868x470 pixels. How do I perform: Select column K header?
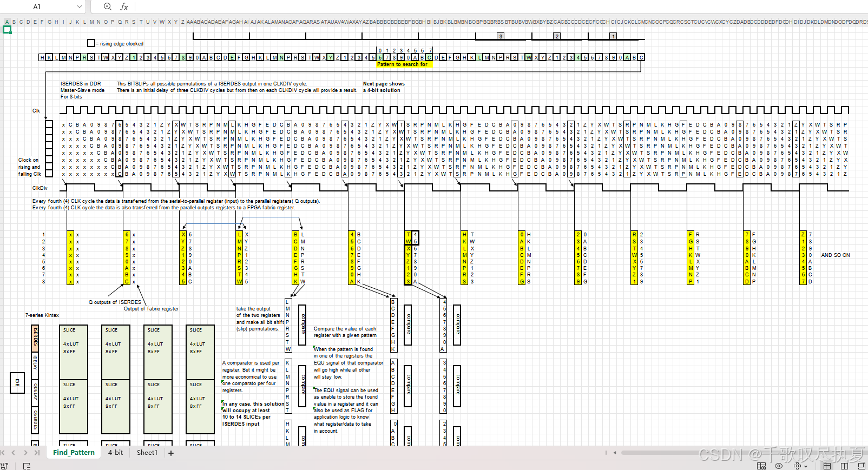[77, 22]
